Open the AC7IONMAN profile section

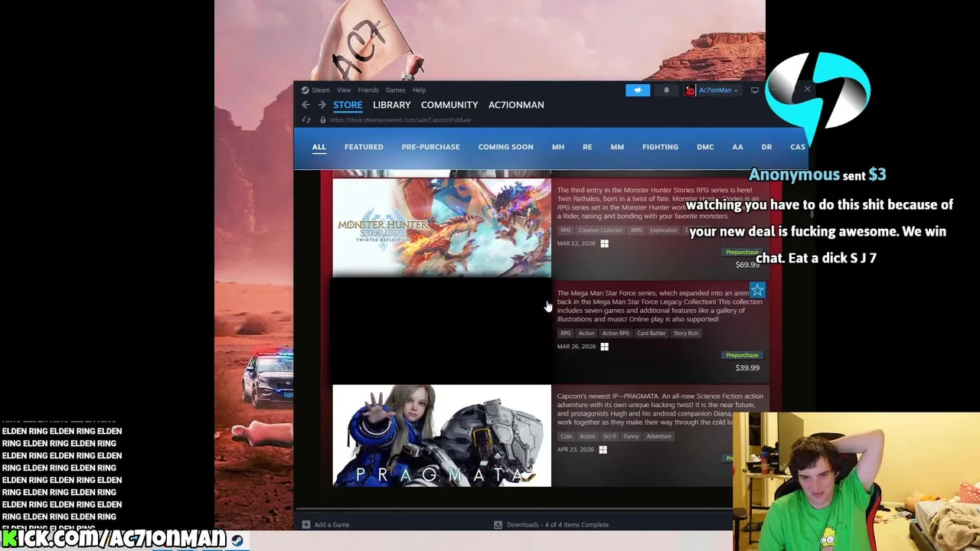pyautogui.click(x=516, y=105)
